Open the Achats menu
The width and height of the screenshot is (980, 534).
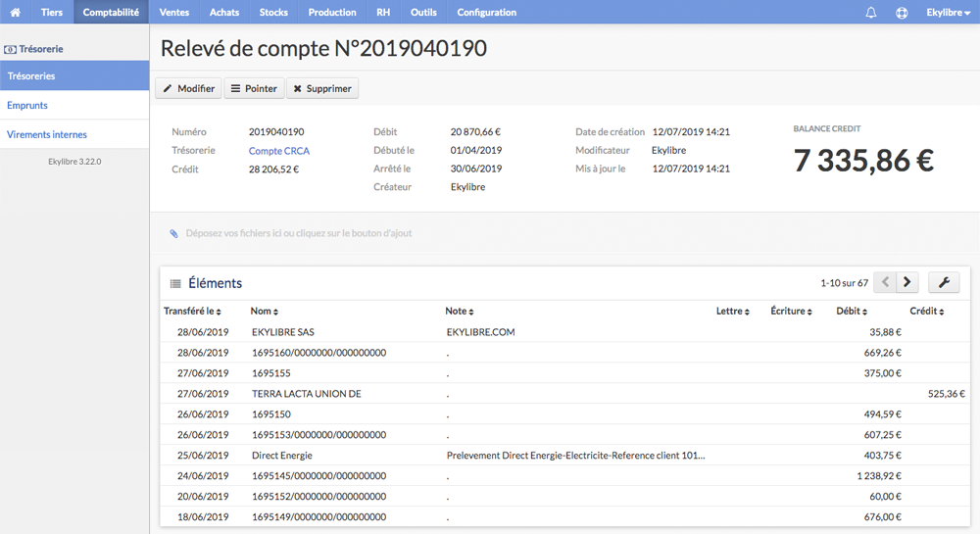pos(224,12)
